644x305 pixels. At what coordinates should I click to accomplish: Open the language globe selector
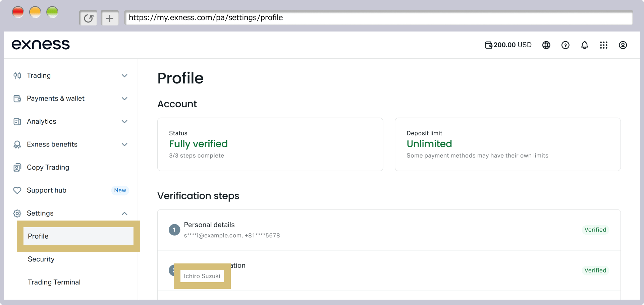click(546, 45)
